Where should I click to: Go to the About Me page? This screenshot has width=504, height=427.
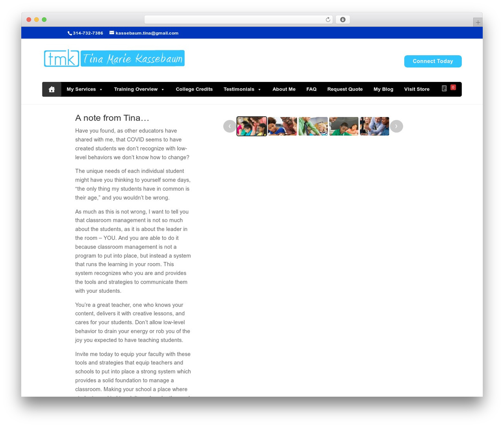click(284, 89)
